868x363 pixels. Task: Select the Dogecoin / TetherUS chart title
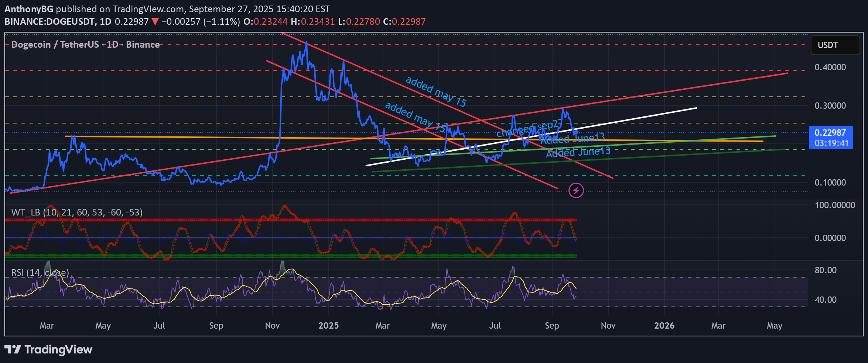[85, 45]
